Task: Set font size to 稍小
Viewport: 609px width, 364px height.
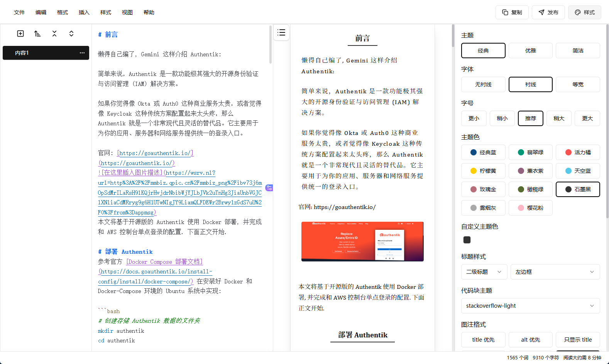Action: pos(502,118)
